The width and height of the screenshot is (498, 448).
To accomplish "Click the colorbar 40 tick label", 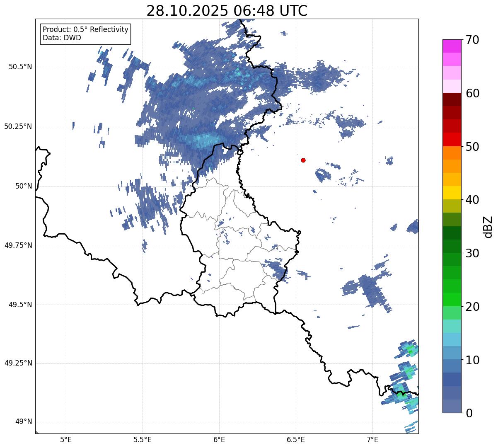I will click(x=472, y=200).
